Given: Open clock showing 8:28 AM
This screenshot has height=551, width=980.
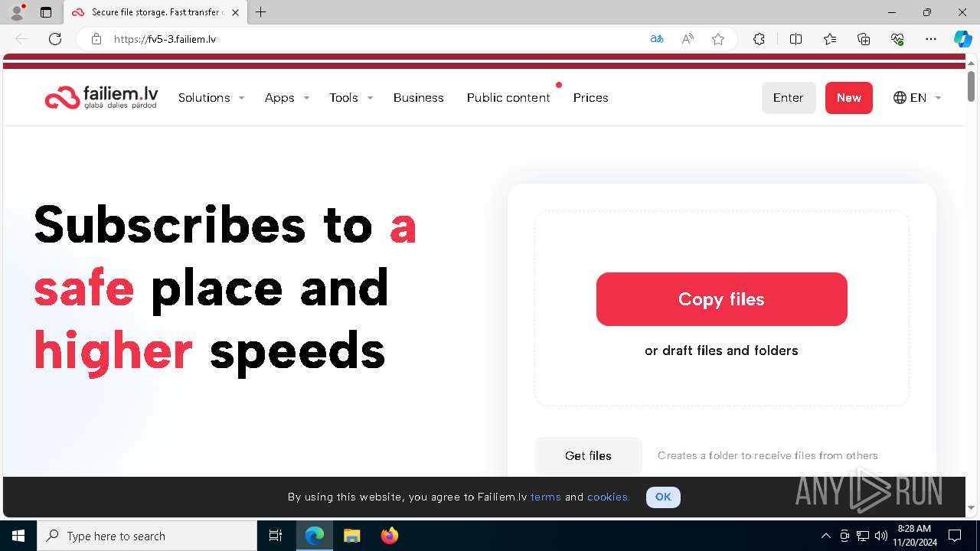Looking at the screenshot, I should pos(914,536).
